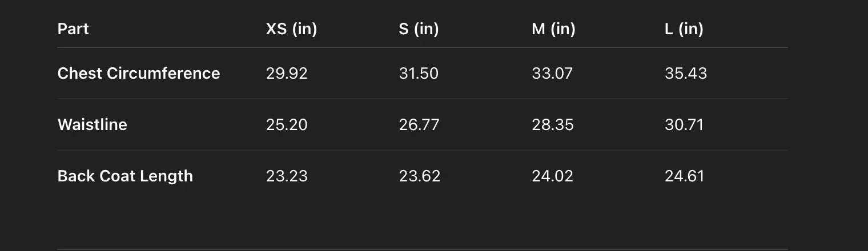The width and height of the screenshot is (868, 251).
Task: Select the M waistline value 28.35
Action: tap(552, 125)
